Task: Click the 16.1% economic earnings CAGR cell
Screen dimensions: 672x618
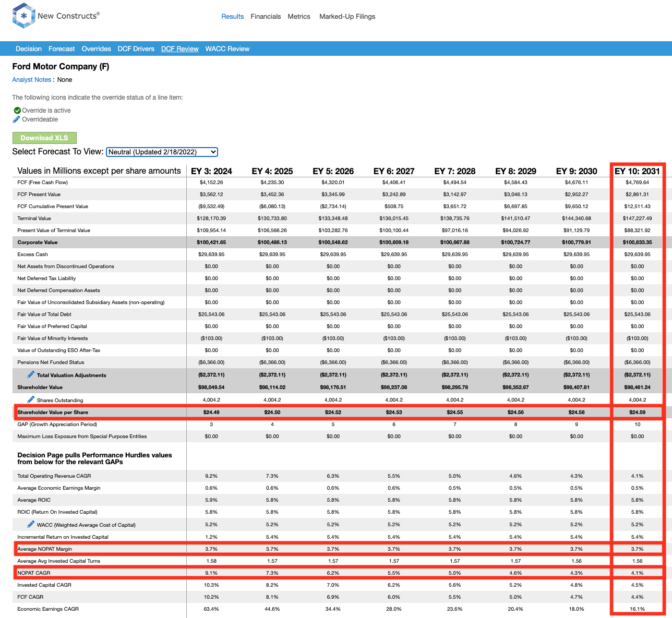Action: point(637,609)
